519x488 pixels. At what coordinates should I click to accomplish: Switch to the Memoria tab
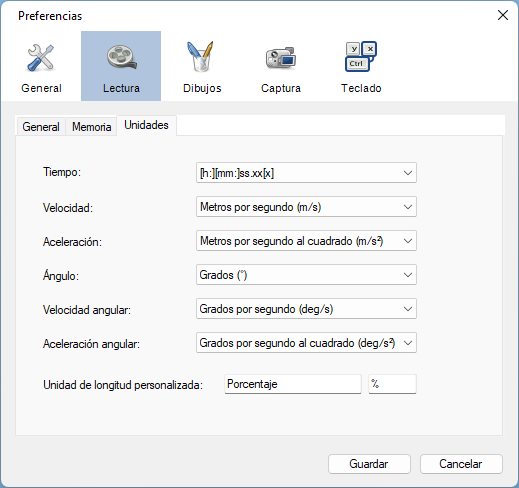pyautogui.click(x=91, y=127)
